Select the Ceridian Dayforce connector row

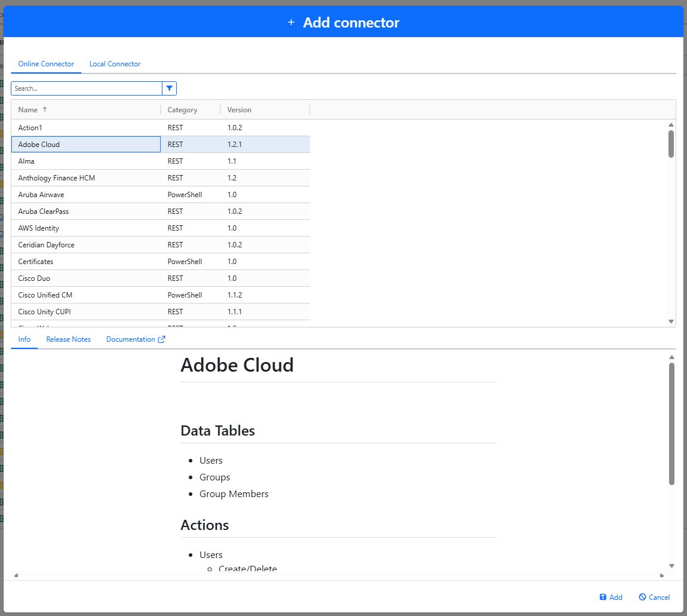tap(160, 245)
